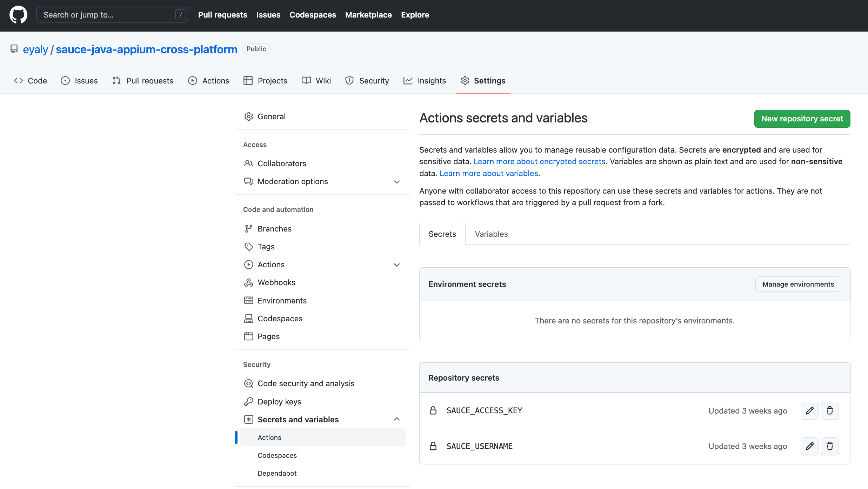Screen dimensions: 868x489
Task: Click the edit pencil icon for SAUCE_USERNAME
Action: pos(809,446)
